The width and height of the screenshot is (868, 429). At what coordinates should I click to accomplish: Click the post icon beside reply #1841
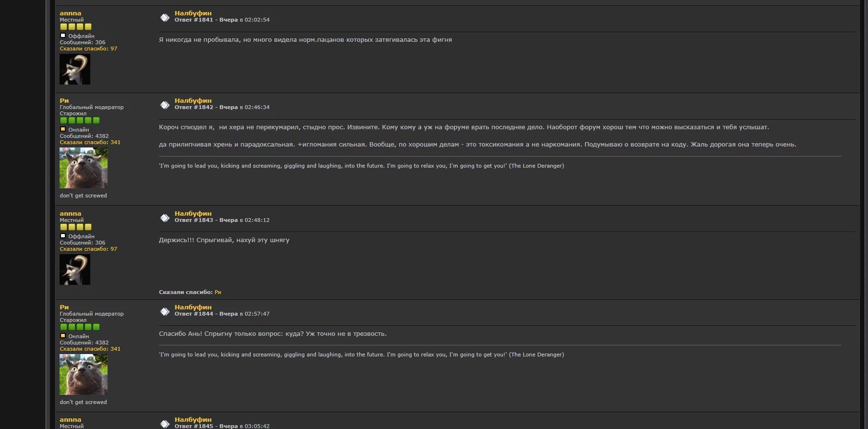pyautogui.click(x=165, y=18)
